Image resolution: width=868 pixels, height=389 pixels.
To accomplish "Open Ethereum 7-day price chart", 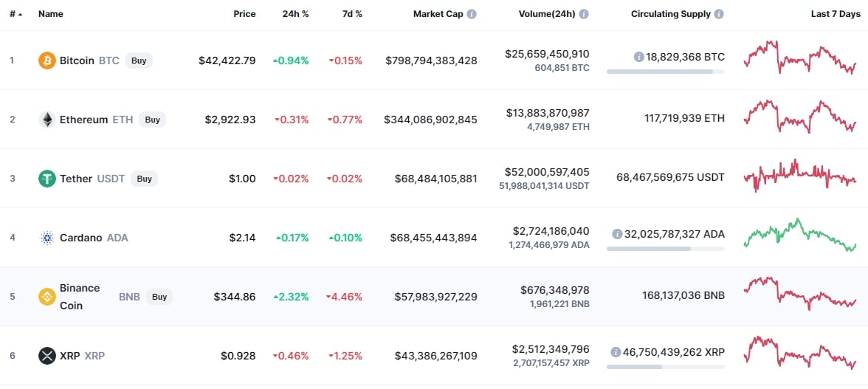I will coord(800,116).
